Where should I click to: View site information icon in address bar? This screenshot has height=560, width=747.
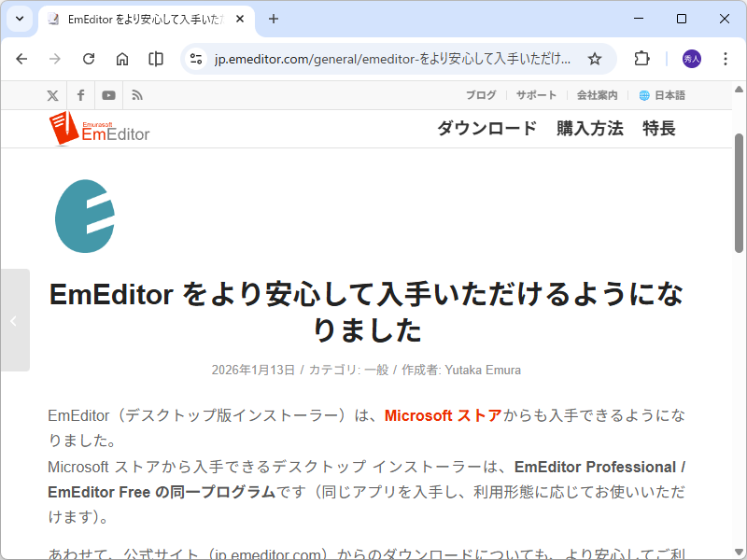pyautogui.click(x=196, y=59)
